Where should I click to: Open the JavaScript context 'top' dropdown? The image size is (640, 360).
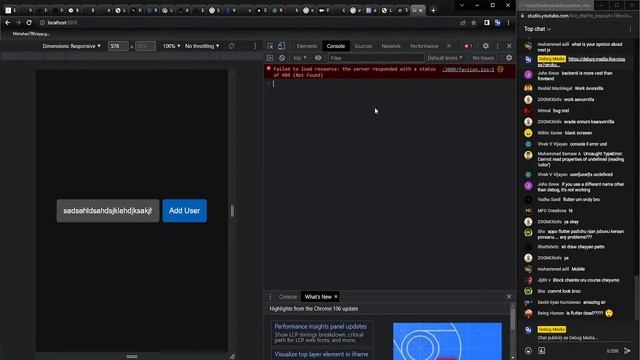click(300, 58)
